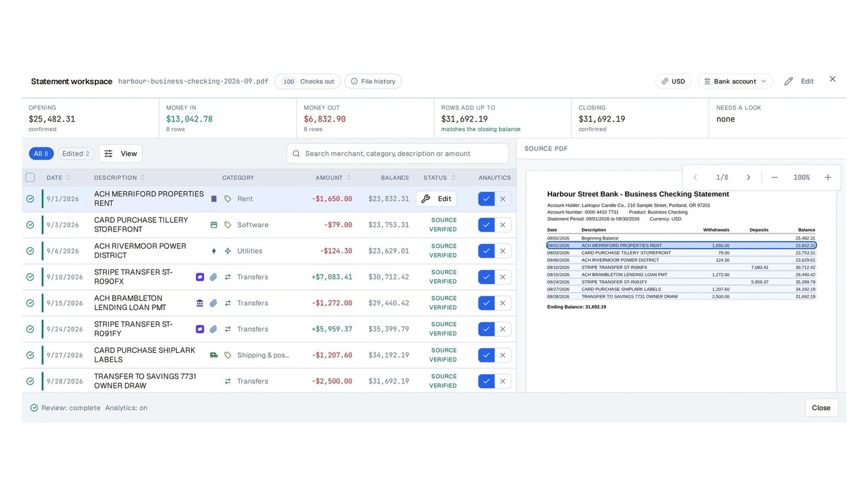Click the transfer arrows icon on OWNER DRAW row
Viewport: 868px width, 488px height.
click(x=228, y=381)
